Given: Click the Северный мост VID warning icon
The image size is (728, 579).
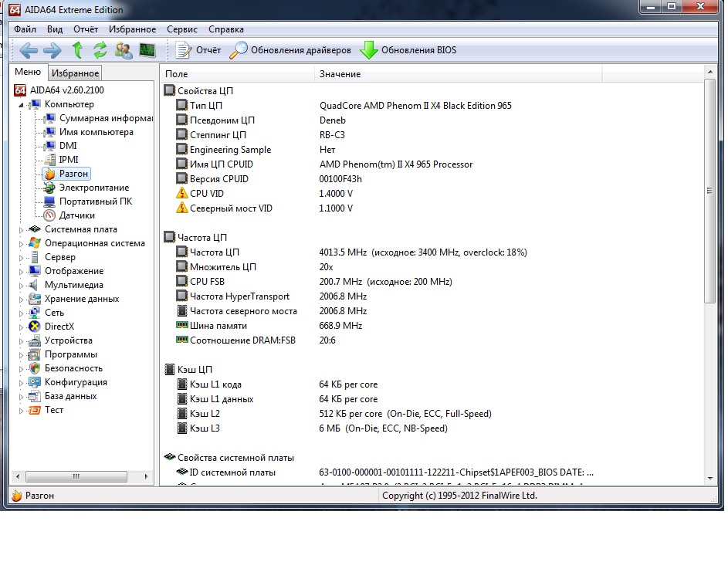Looking at the screenshot, I should point(182,208).
